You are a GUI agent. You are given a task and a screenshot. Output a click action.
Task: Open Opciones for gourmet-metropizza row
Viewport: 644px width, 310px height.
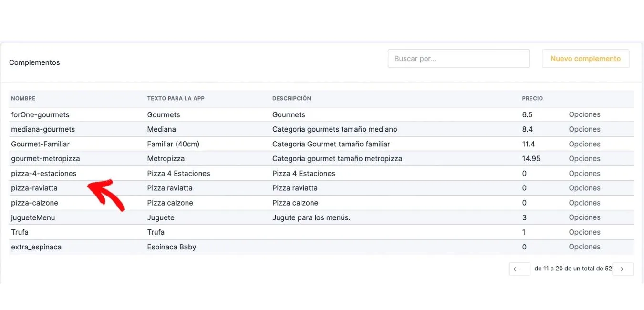584,158
